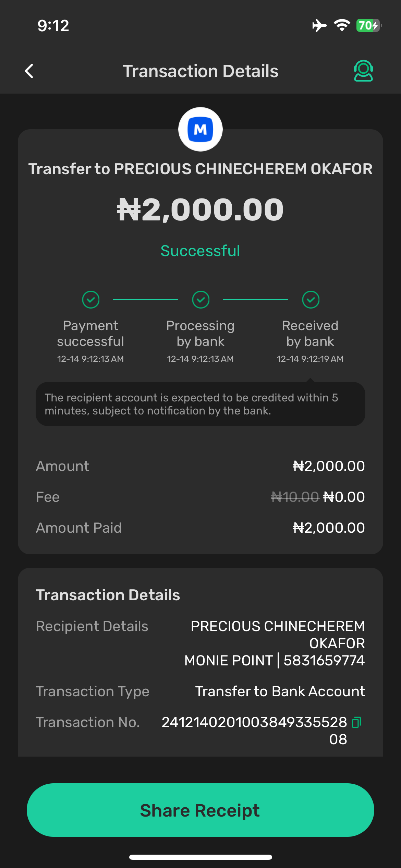The height and width of the screenshot is (868, 401).
Task: Copy the transaction number
Action: [x=356, y=722]
